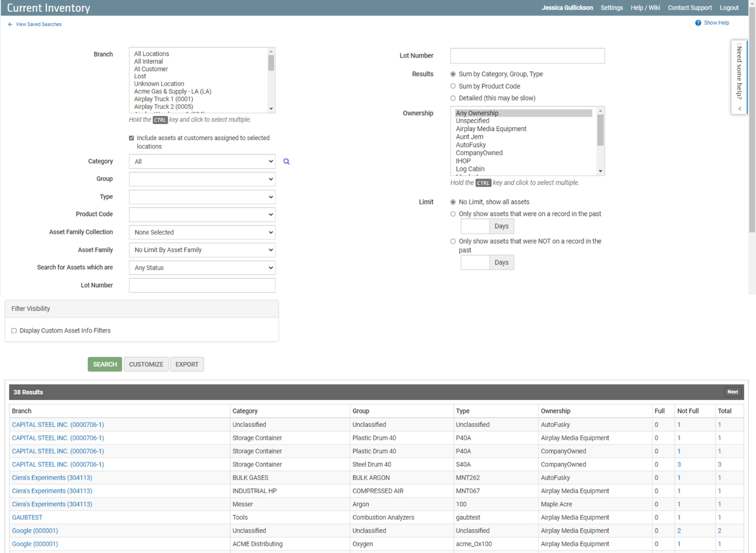Click the Help / Wiki menu item
This screenshot has width=756, height=553.
pos(645,8)
